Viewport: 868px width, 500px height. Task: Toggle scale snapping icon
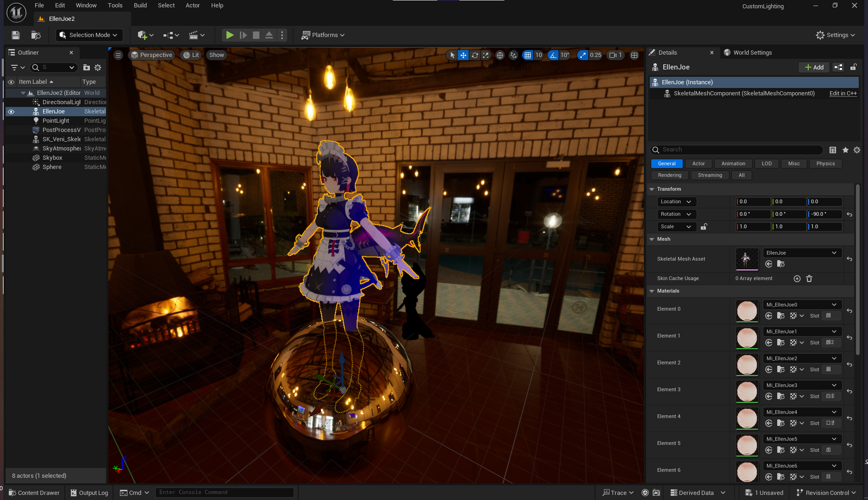click(583, 55)
